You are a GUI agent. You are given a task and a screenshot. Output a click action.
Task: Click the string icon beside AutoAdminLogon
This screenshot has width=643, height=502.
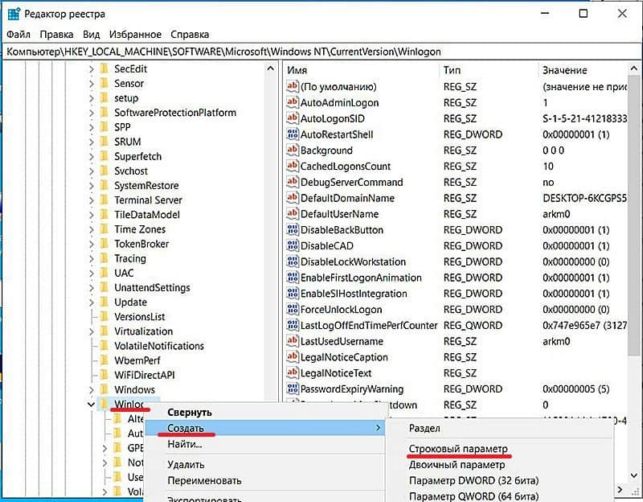(x=292, y=102)
